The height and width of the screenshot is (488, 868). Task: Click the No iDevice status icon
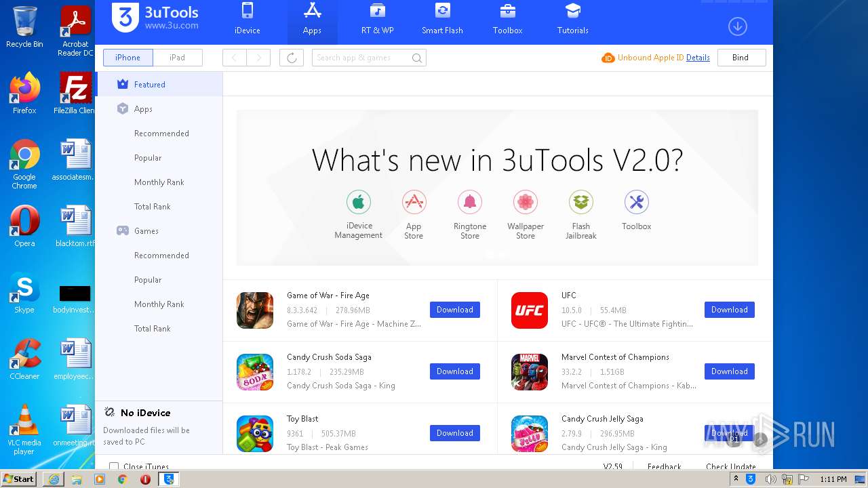109,412
